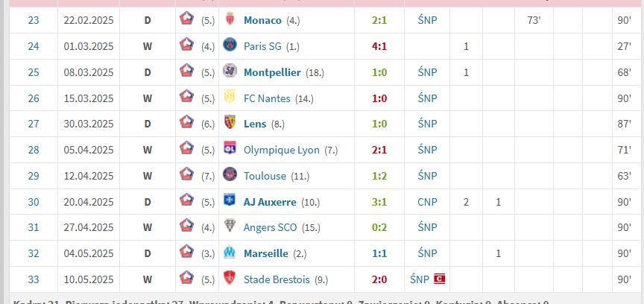This screenshot has width=644, height=304.
Task: Open the 3:1 result against AJ Auxerre
Action: (379, 202)
